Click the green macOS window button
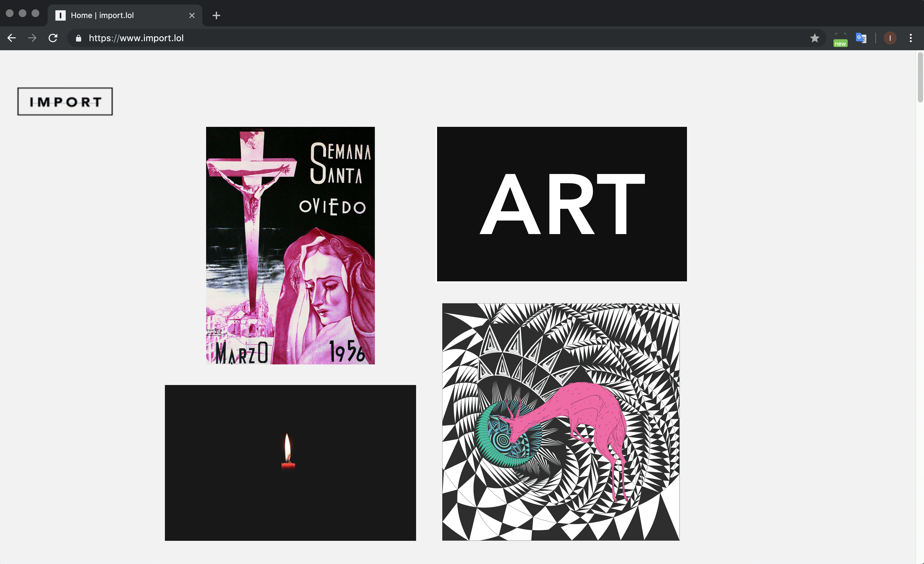This screenshot has width=924, height=564. tap(35, 13)
